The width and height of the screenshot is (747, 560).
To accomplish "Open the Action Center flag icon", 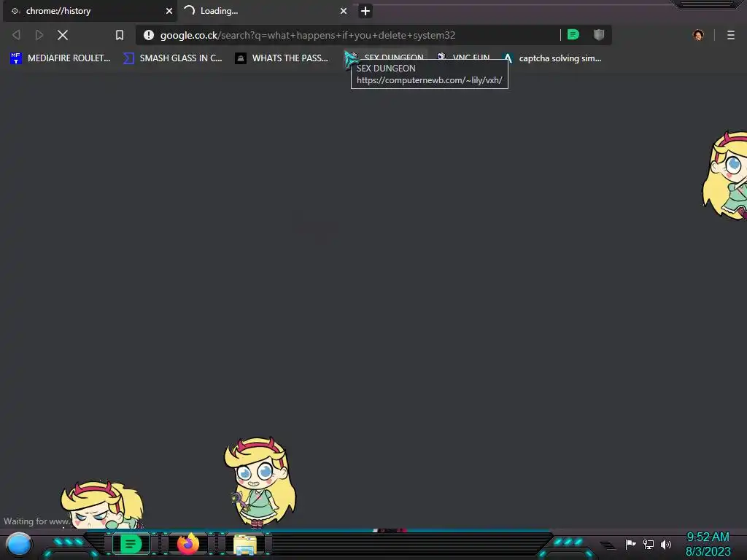I will 631,544.
